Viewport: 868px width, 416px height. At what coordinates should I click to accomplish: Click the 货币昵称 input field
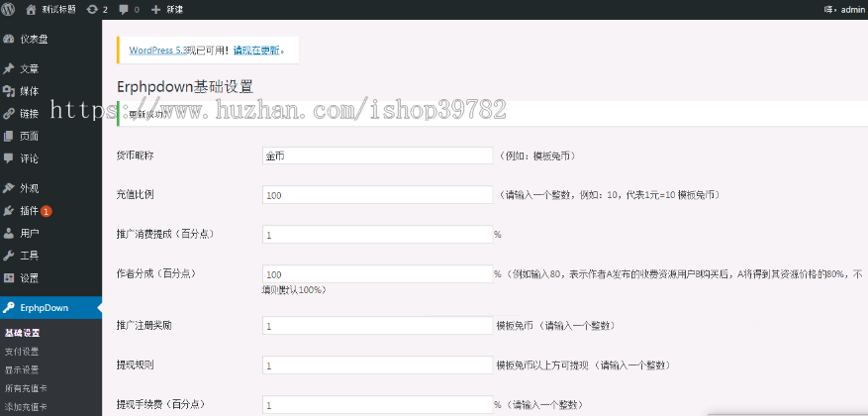(x=377, y=156)
